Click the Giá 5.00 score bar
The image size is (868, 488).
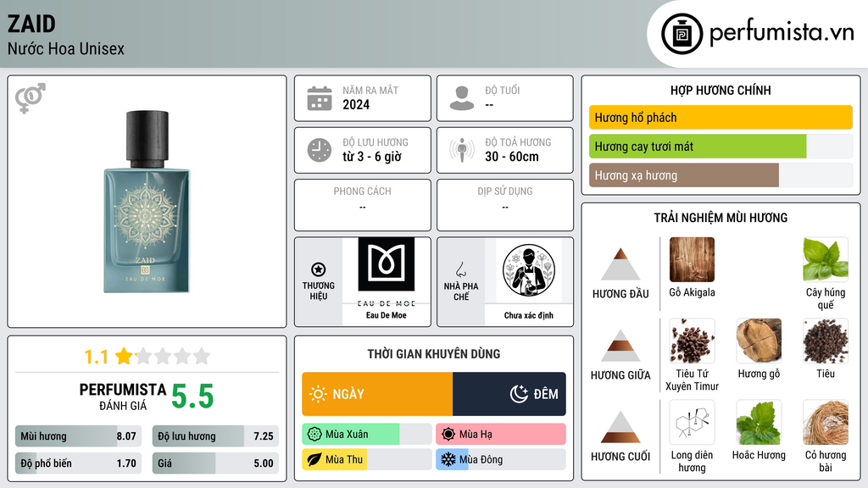click(x=215, y=463)
